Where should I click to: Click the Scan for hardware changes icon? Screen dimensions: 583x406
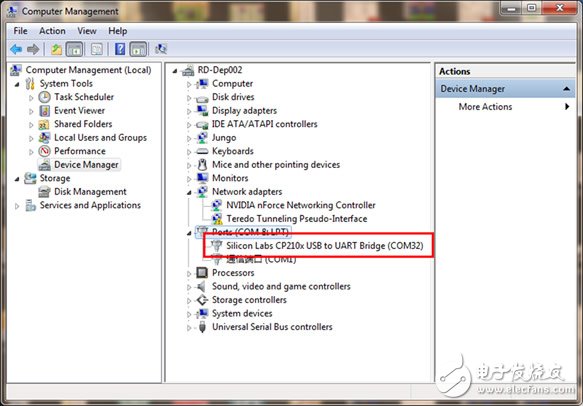161,49
